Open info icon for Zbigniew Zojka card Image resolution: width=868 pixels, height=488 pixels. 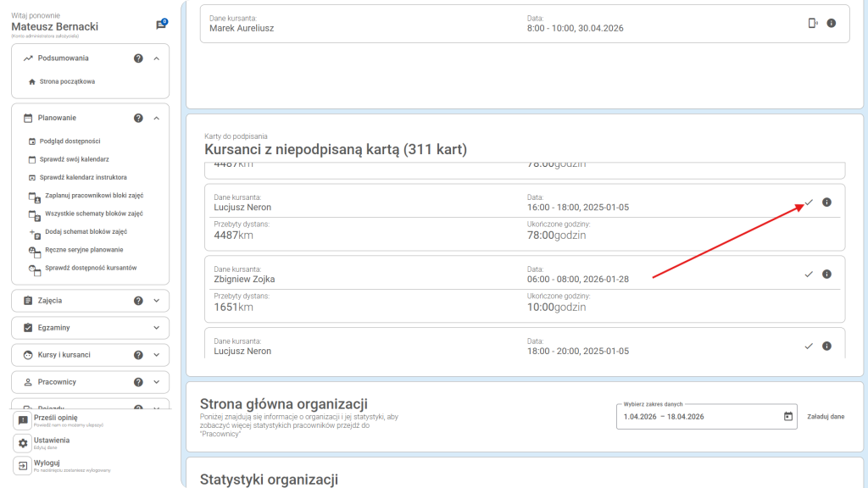pyautogui.click(x=826, y=274)
